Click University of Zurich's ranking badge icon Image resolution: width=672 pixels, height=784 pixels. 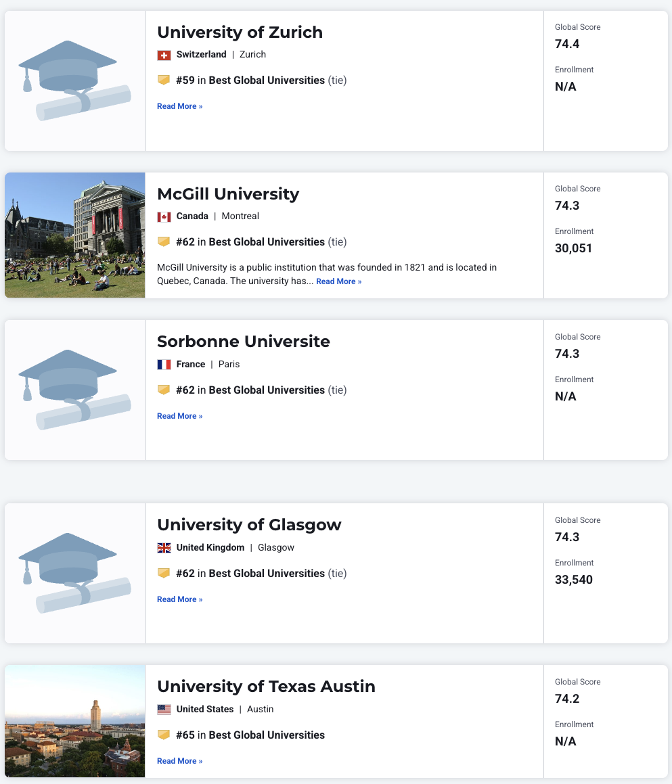click(163, 80)
